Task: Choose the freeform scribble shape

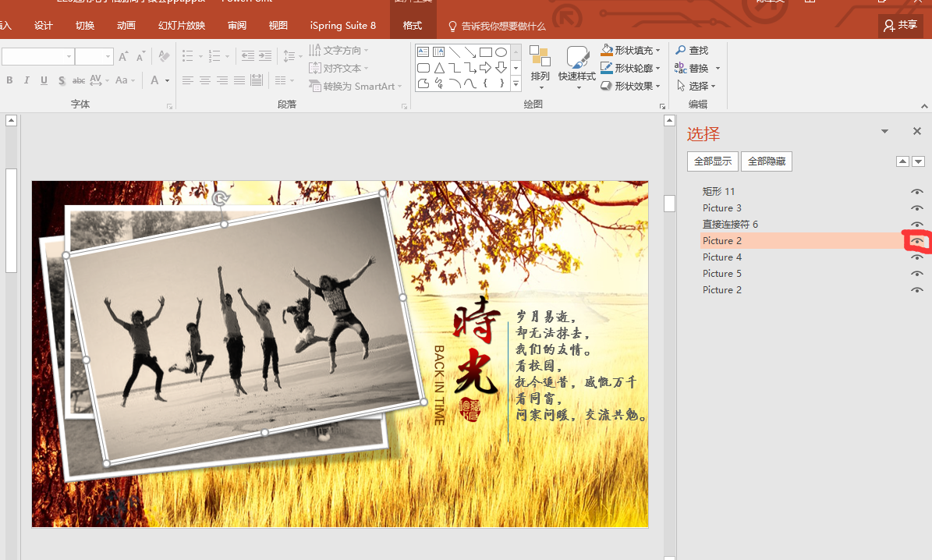Action: click(438, 83)
